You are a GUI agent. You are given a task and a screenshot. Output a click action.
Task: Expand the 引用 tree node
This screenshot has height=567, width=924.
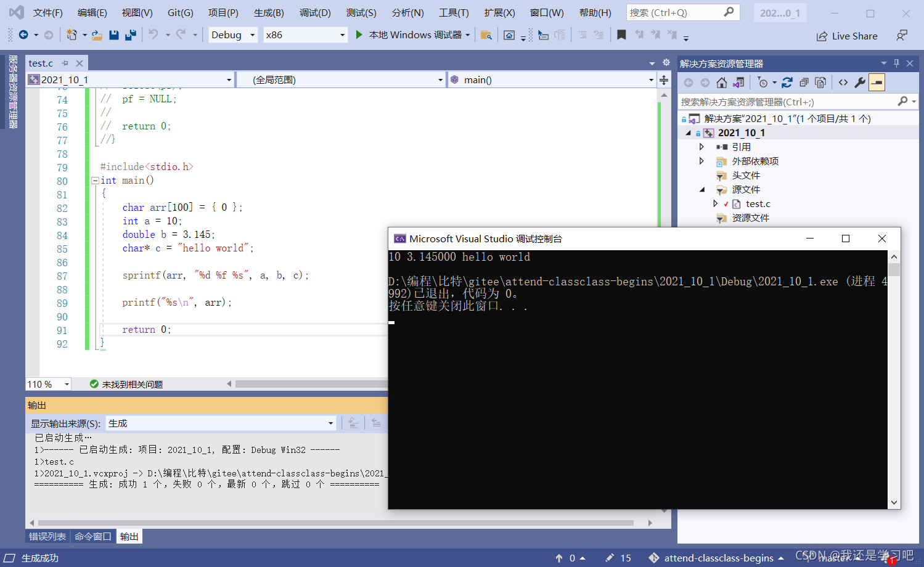click(x=701, y=147)
